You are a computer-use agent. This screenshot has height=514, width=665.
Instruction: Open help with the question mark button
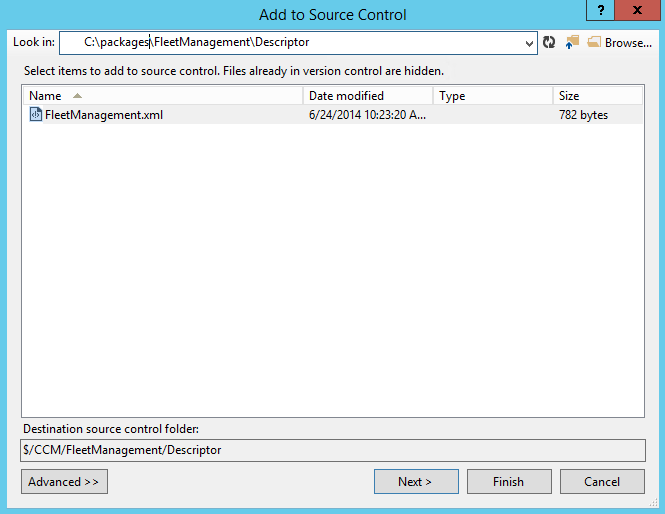pos(600,10)
